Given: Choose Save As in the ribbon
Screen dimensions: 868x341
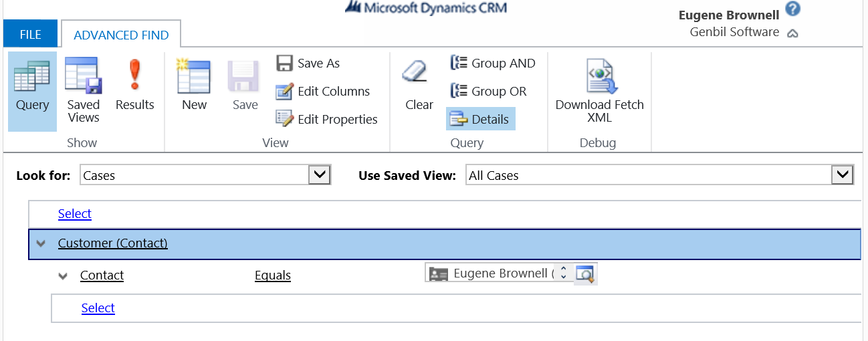Looking at the screenshot, I should pos(308,64).
